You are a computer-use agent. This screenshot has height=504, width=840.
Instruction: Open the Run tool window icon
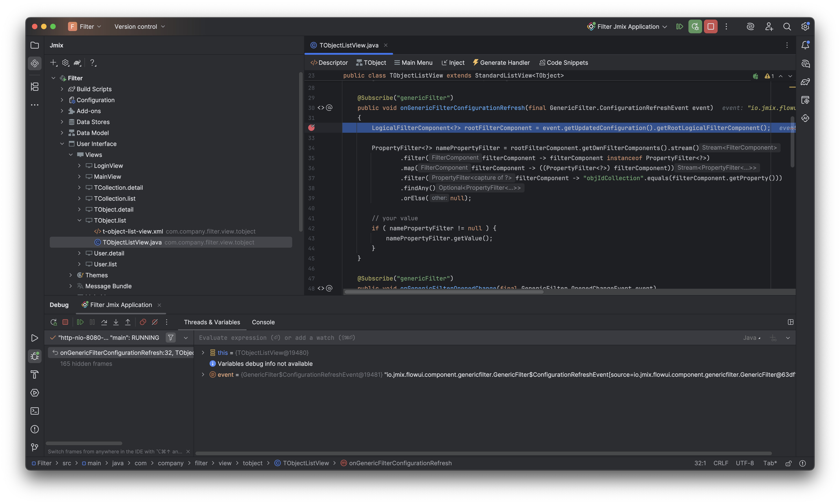(35, 338)
